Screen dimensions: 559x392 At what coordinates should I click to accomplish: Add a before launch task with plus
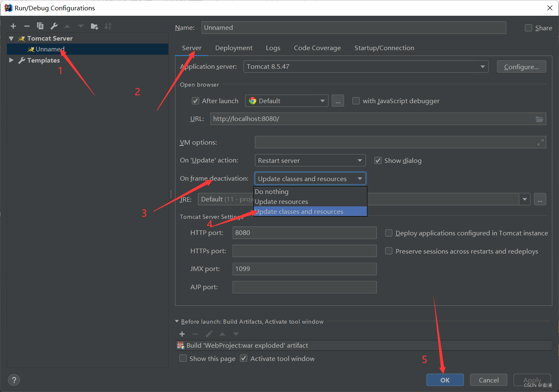point(182,334)
